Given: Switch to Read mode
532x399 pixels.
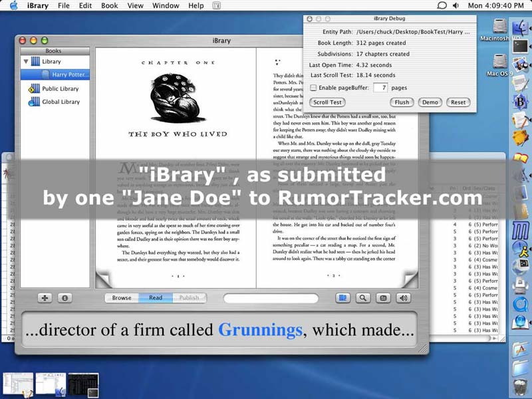Looking at the screenshot, I should pos(156,298).
